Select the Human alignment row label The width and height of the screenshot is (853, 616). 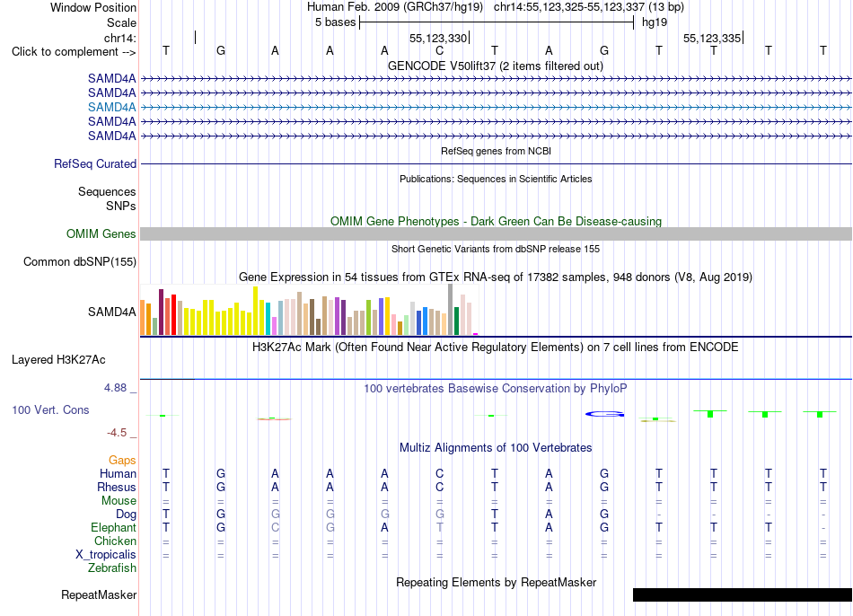pos(118,473)
